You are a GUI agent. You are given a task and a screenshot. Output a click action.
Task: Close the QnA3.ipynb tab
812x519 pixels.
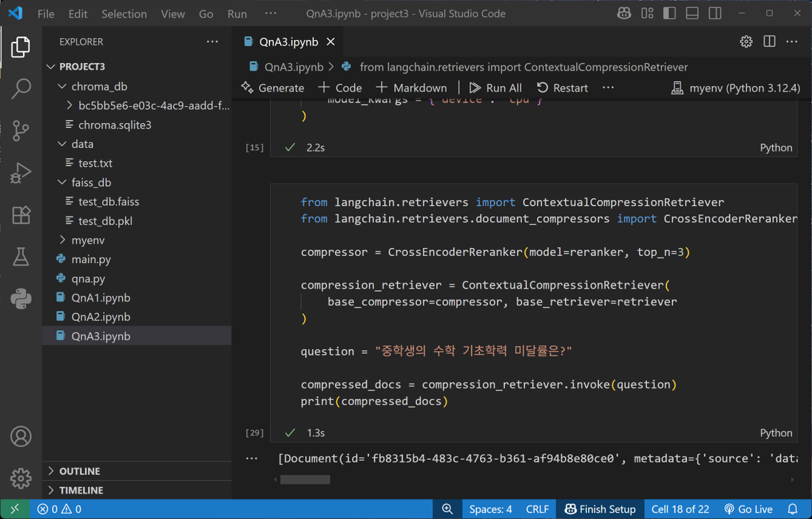tap(331, 42)
